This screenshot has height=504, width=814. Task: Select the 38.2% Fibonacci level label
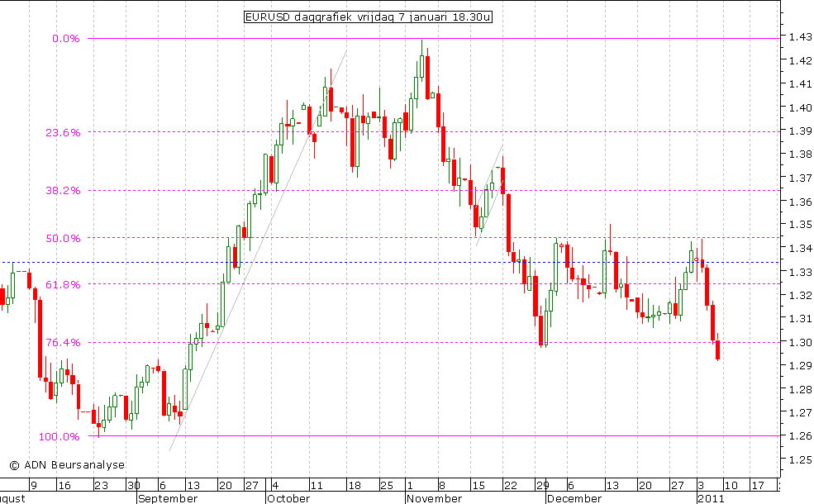(64, 191)
